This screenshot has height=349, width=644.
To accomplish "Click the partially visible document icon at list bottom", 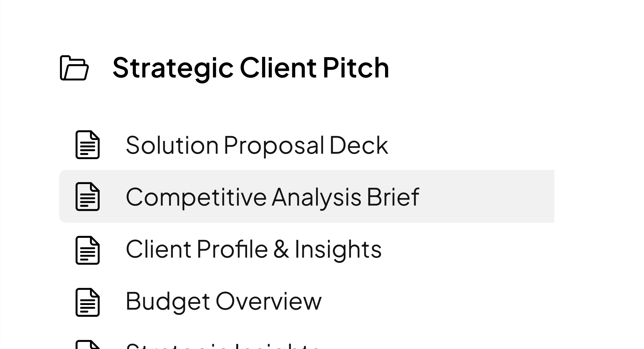I will (x=87, y=345).
